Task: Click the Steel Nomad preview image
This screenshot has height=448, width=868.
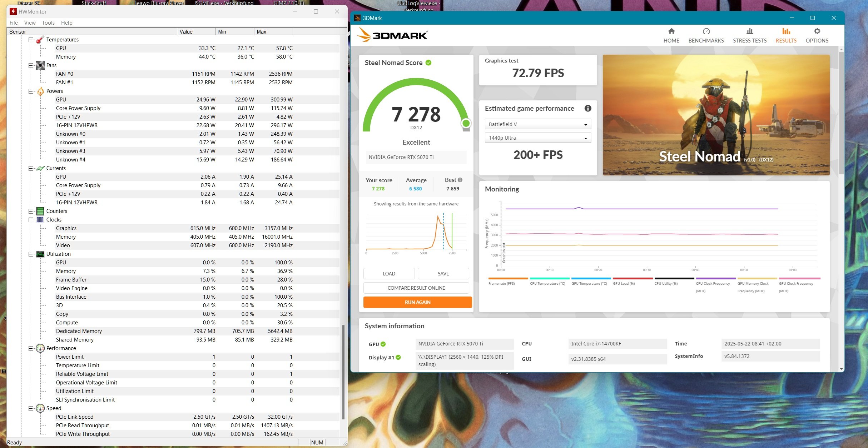Action: click(x=716, y=115)
